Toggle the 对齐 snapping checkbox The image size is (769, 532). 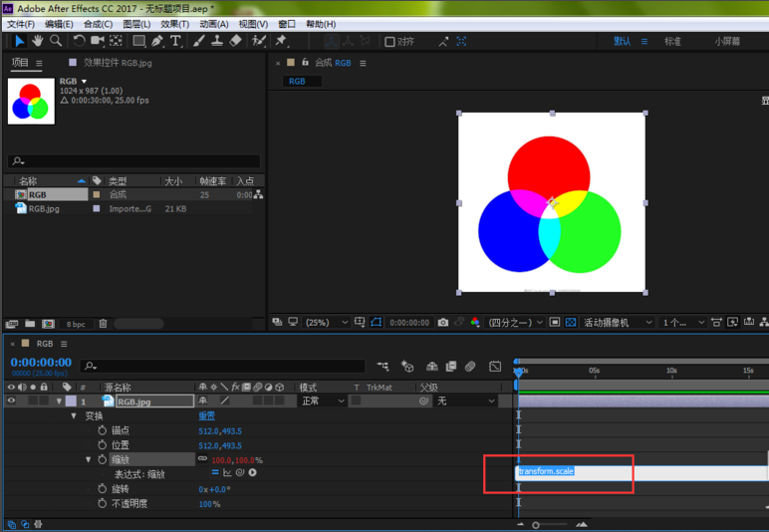coord(390,42)
